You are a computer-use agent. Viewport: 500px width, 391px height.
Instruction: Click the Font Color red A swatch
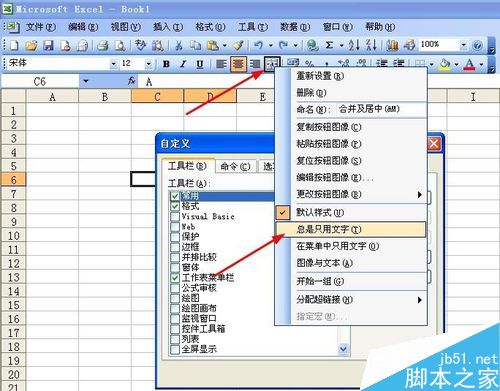[x=470, y=64]
